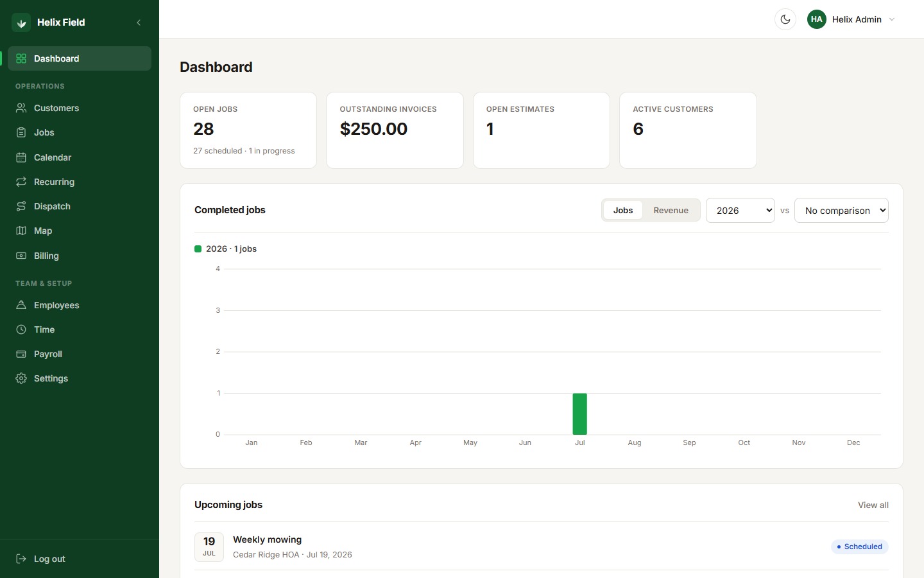
Task: Click the Helix Field brand name
Action: point(61,22)
